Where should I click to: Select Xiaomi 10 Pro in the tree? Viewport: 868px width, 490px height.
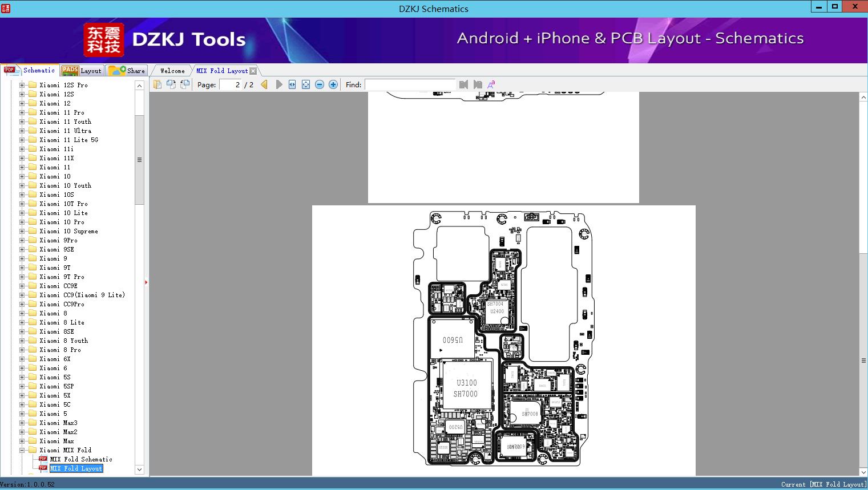pyautogui.click(x=62, y=222)
